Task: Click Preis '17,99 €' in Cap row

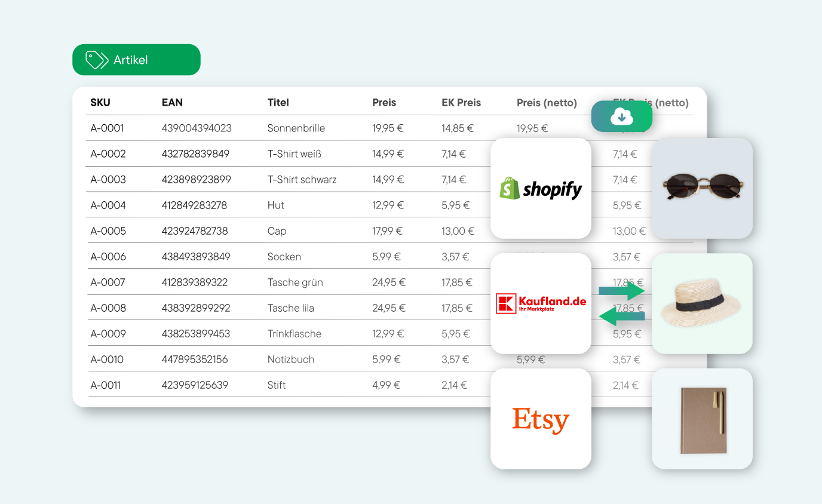Action: point(388,231)
